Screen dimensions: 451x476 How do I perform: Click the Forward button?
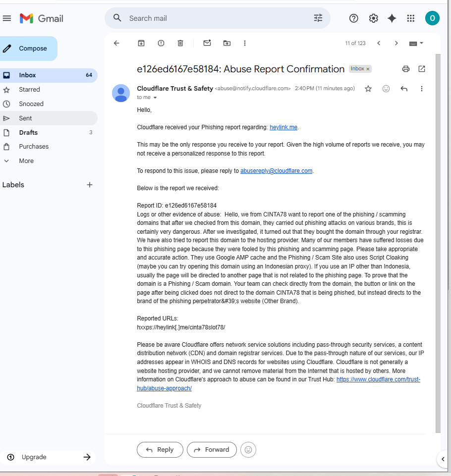(x=212, y=450)
